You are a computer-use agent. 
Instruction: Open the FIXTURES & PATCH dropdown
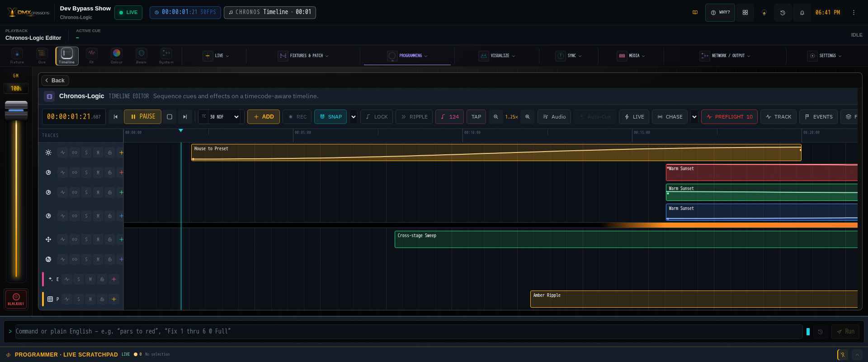click(x=303, y=56)
